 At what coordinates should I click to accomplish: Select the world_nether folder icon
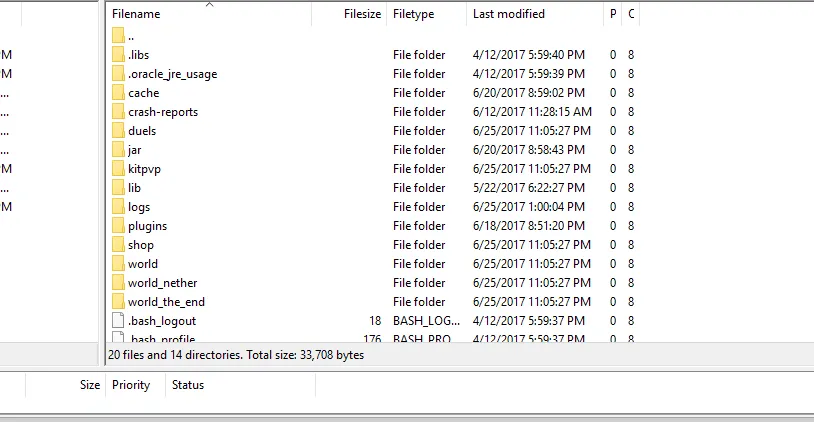pyautogui.click(x=118, y=283)
